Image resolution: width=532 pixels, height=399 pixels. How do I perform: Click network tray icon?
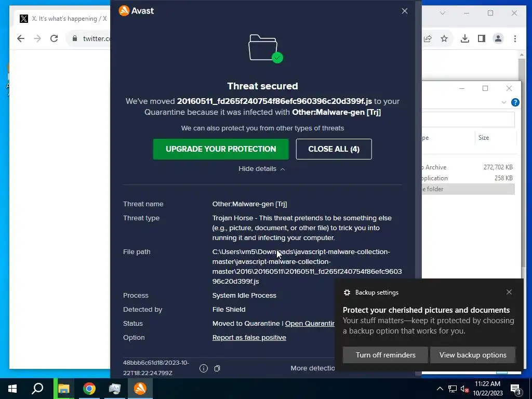click(x=453, y=389)
